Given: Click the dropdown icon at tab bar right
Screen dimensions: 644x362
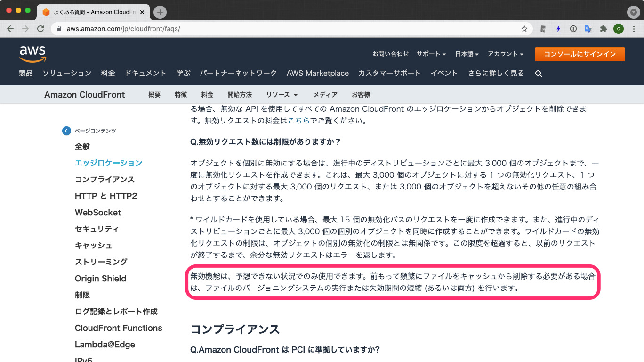Looking at the screenshot, I should (x=633, y=12).
